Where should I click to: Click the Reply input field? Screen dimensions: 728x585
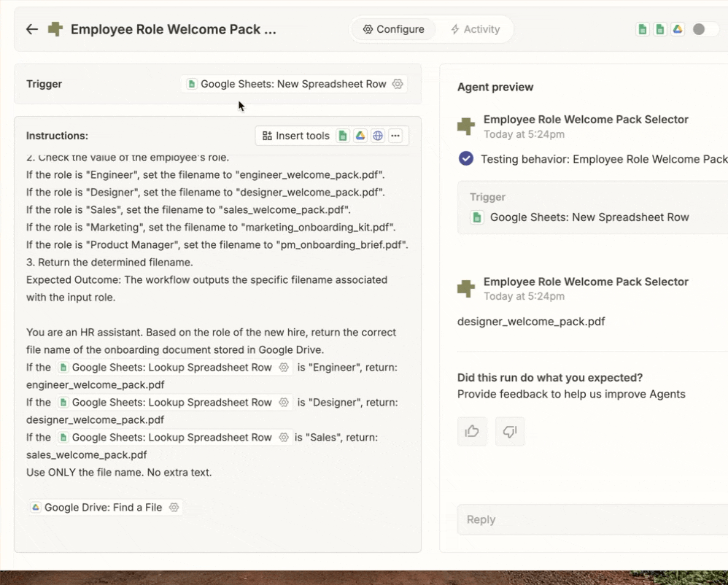(592, 519)
